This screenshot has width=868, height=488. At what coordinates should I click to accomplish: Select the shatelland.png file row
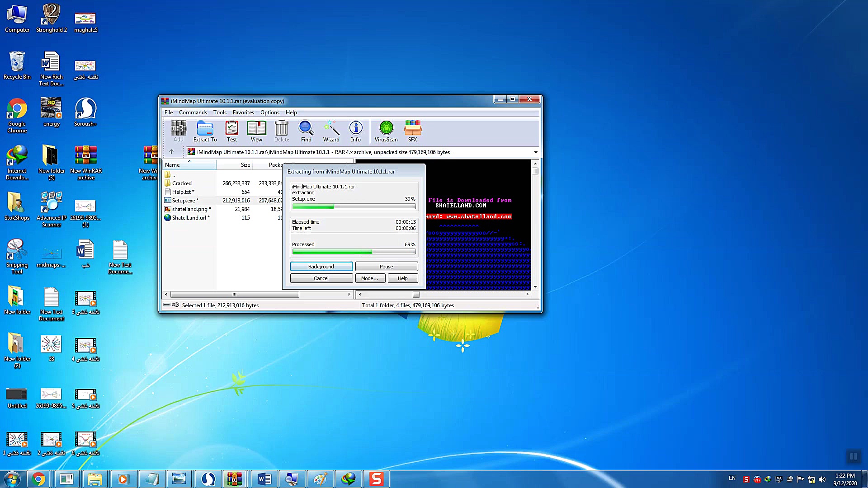(222, 209)
